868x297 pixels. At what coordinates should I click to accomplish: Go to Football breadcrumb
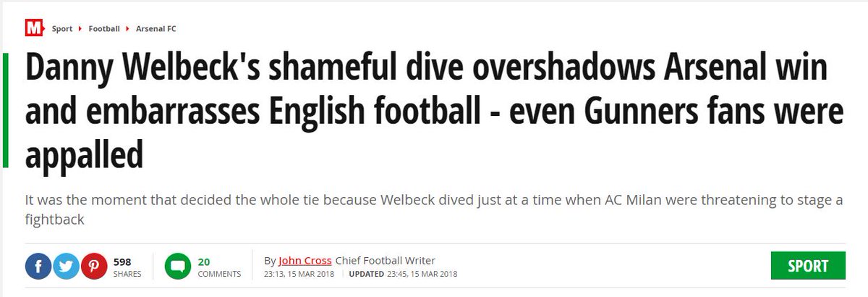(104, 29)
